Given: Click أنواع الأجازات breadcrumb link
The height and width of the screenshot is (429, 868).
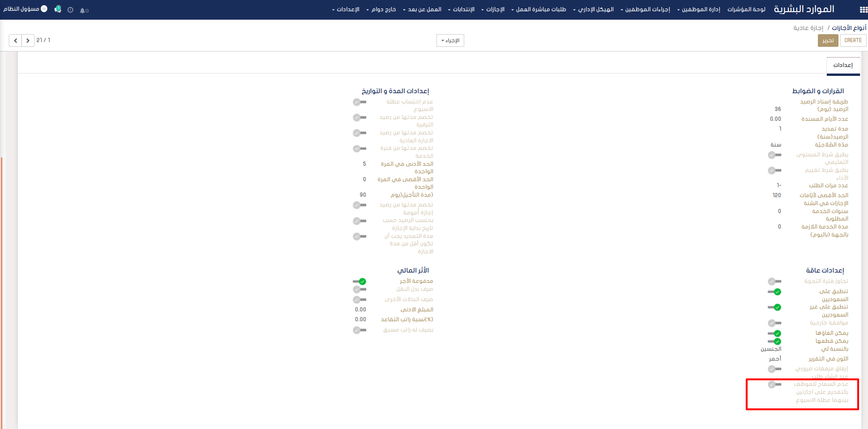Looking at the screenshot, I should point(849,28).
